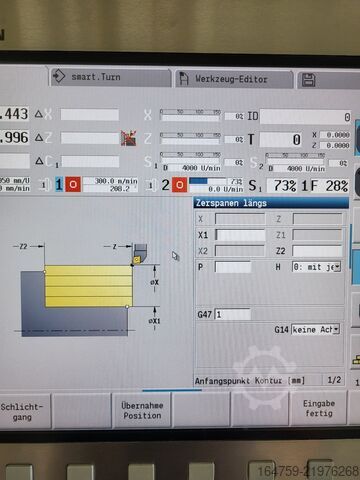360x480 pixels.
Task: Click the blue highlighted slide number 1
Action: coord(59,184)
